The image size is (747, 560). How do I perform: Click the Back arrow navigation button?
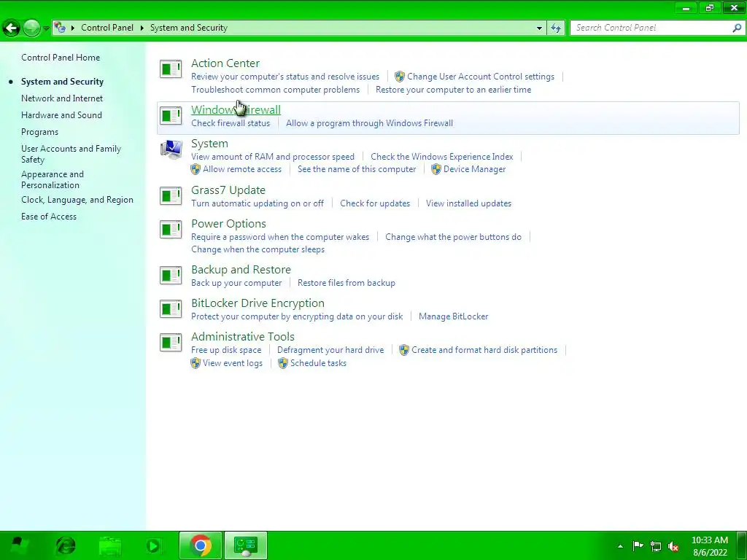click(12, 28)
